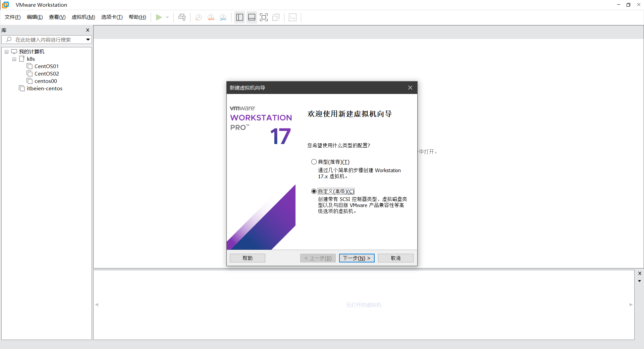The width and height of the screenshot is (644, 349).
Task: Select the CentOS02 virtual machine
Action: click(x=47, y=74)
